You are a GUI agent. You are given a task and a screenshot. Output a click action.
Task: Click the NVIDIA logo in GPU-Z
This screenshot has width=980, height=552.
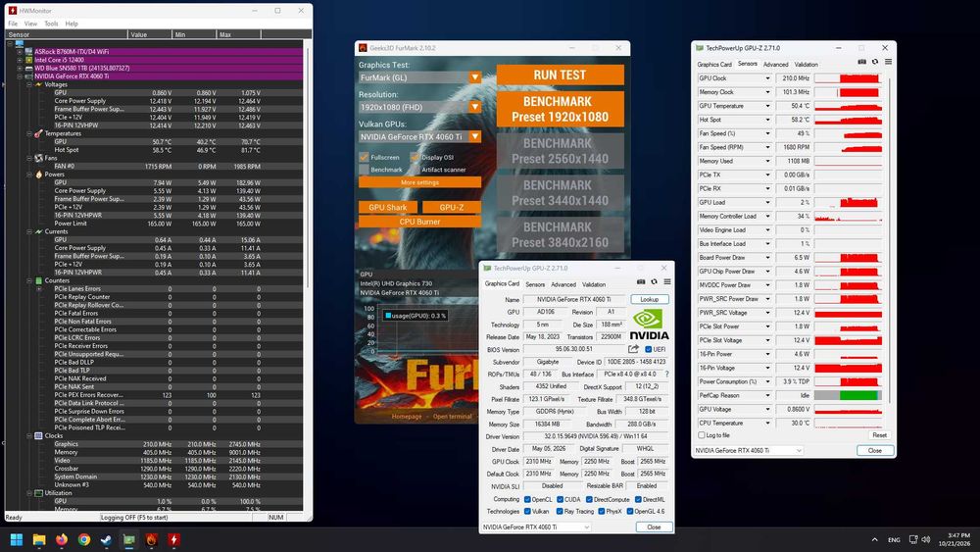649,325
